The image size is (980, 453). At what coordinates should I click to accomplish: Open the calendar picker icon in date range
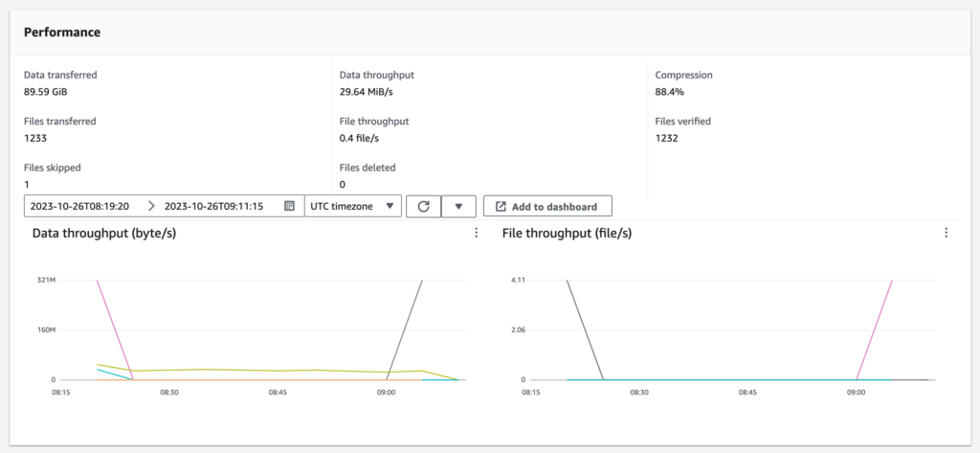[289, 206]
